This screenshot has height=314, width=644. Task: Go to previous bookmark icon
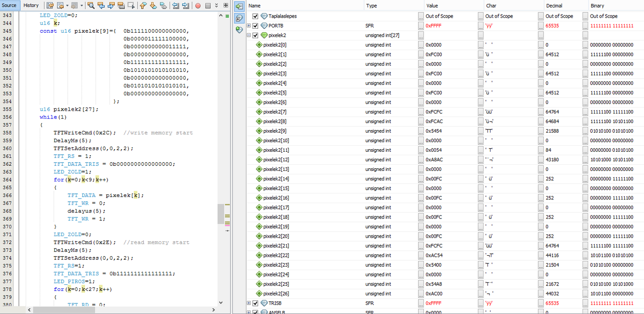[143, 6]
